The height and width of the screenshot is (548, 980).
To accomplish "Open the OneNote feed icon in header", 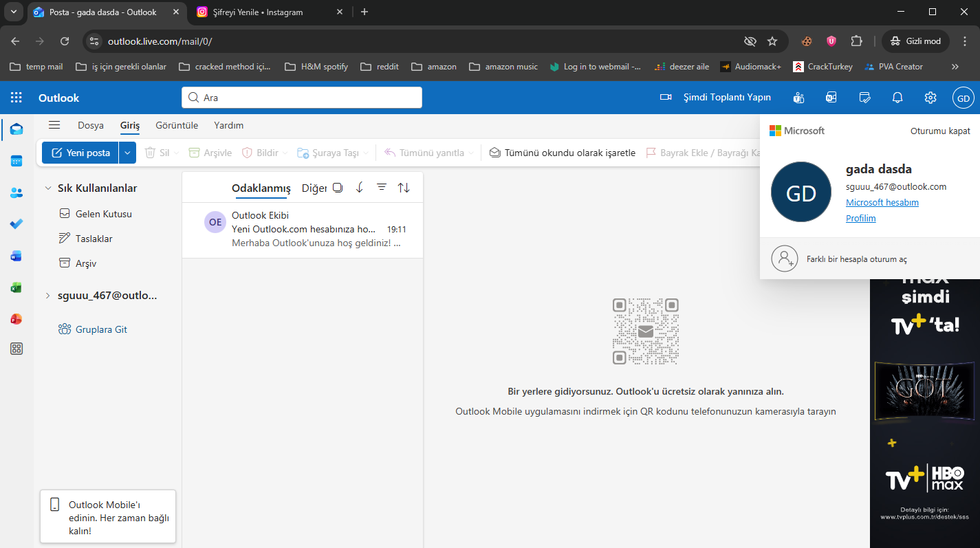I will (831, 98).
